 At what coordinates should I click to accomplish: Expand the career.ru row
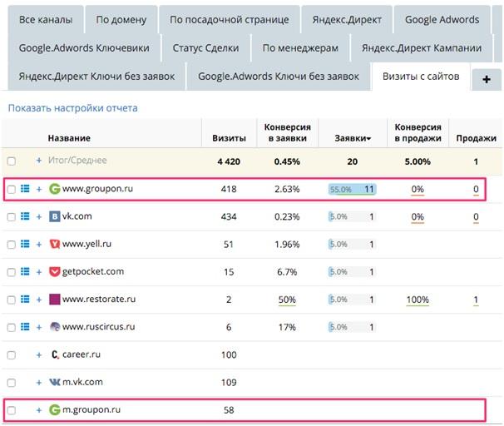[x=39, y=355]
